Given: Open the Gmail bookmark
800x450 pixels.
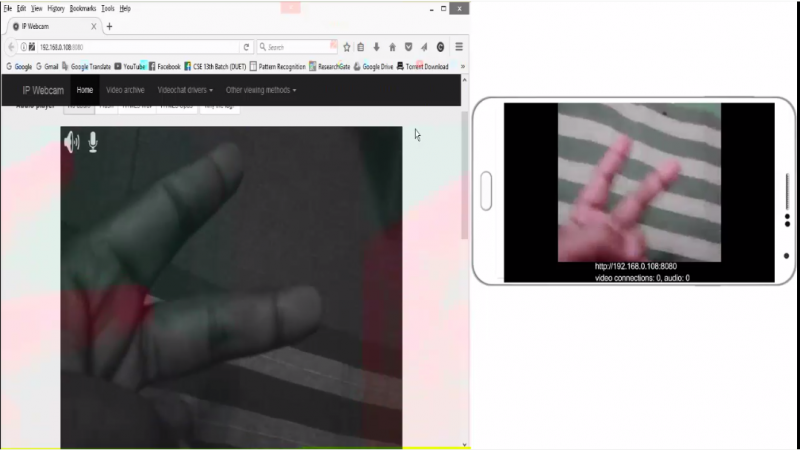Looking at the screenshot, I should pyautogui.click(x=47, y=66).
